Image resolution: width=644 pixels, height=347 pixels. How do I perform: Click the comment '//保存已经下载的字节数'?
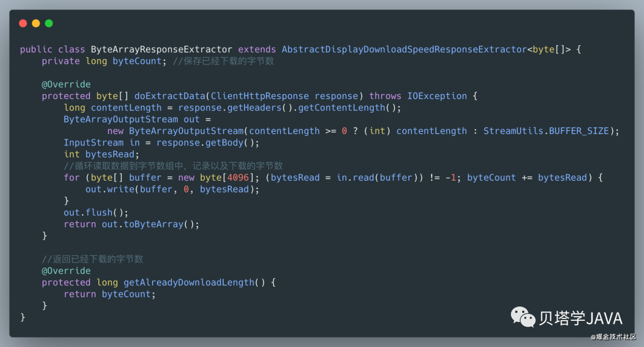click(x=224, y=61)
